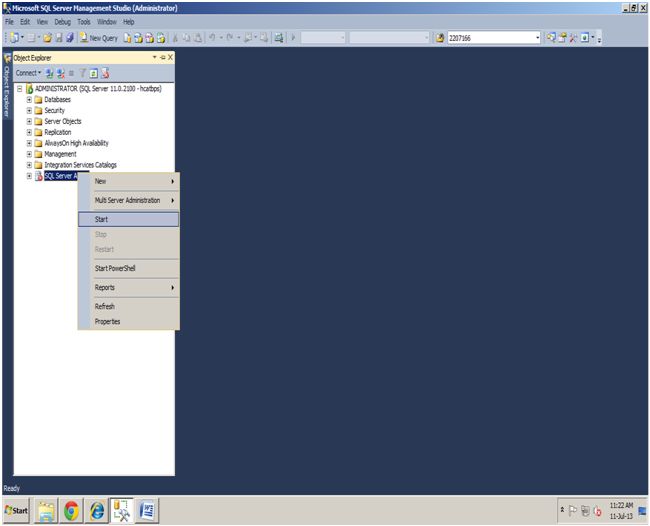Click the Save disk icon
The image size is (650, 526).
(x=59, y=38)
